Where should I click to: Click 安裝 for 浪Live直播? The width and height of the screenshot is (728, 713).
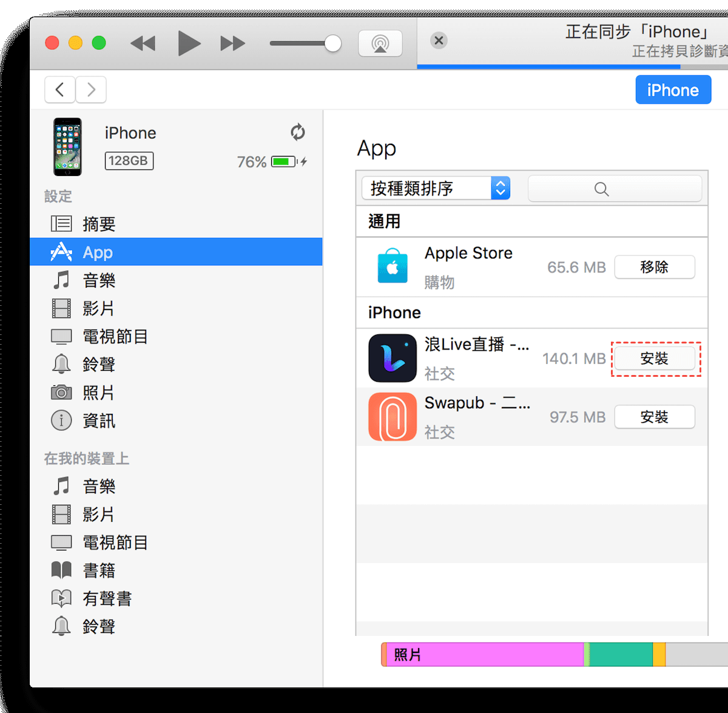coord(655,359)
